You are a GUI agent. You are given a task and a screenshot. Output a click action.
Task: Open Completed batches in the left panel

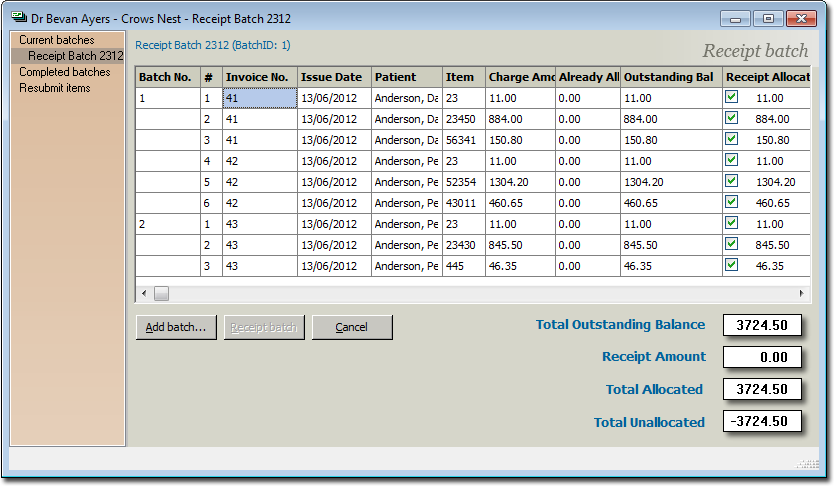[65, 72]
